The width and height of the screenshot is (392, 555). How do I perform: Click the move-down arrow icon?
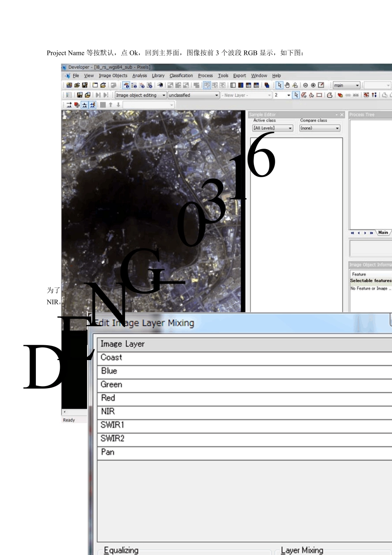pos(118,105)
